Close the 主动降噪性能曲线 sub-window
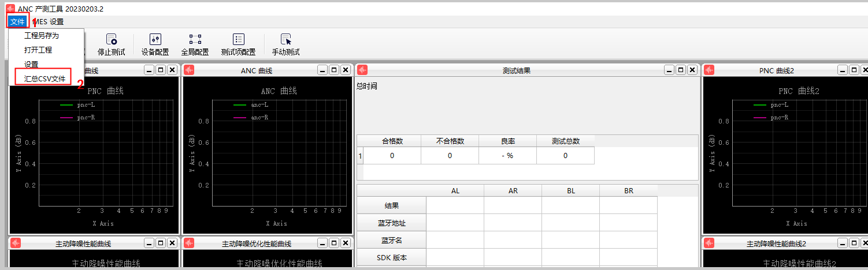 (172, 243)
